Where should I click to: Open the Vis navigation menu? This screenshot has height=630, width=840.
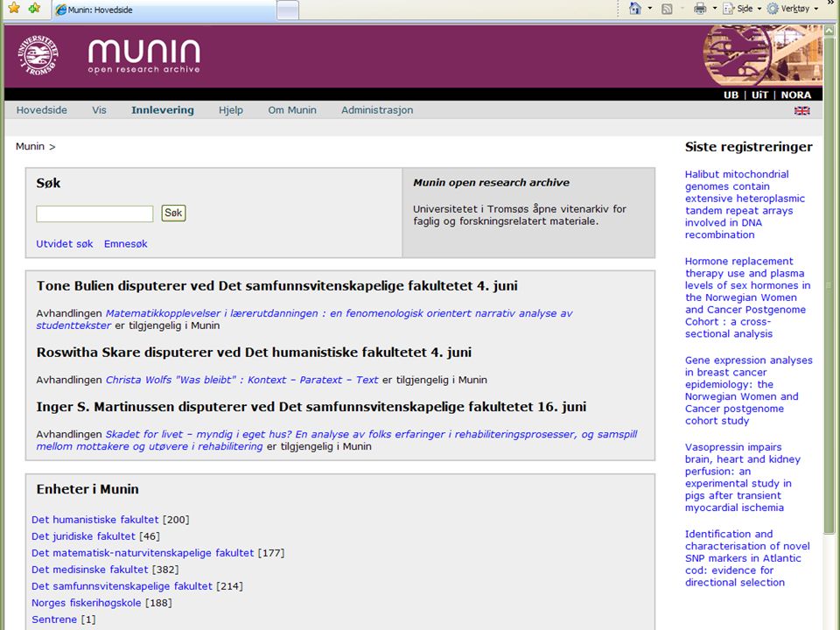click(x=99, y=110)
